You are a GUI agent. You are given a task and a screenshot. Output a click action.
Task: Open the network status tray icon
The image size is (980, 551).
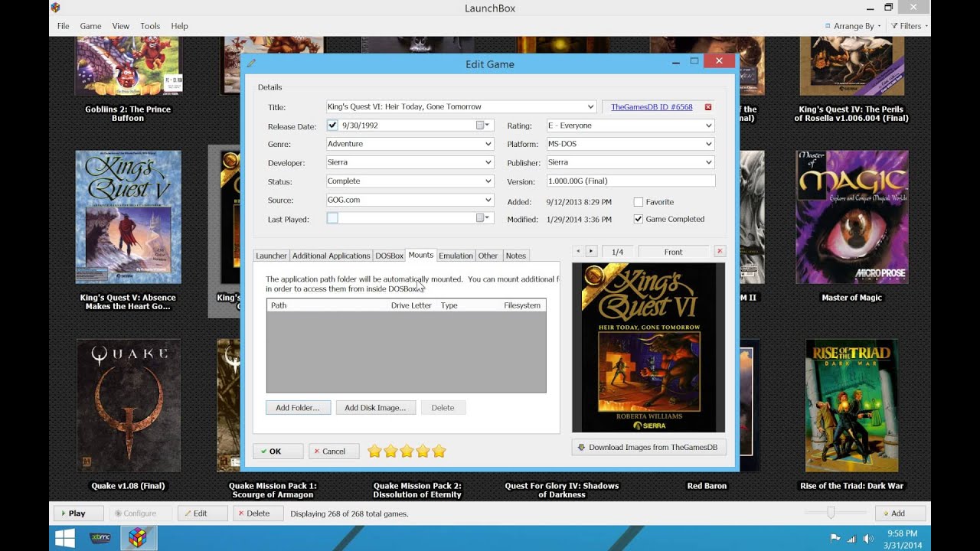[851, 539]
